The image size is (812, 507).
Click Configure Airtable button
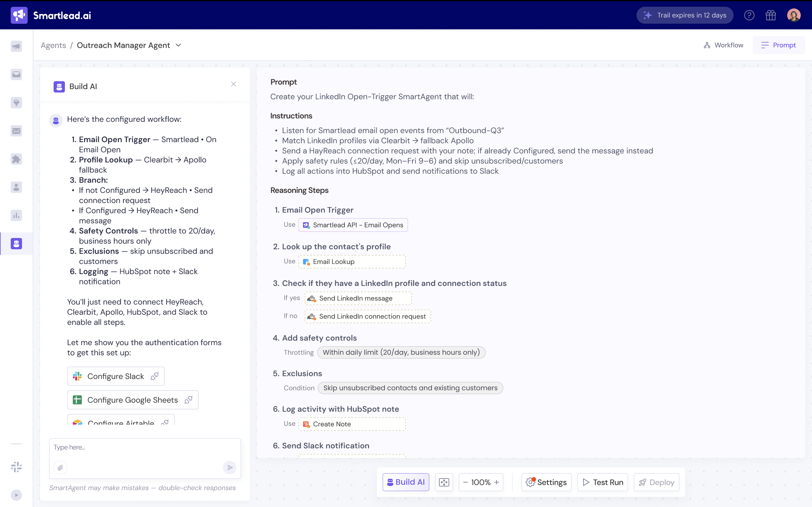point(121,420)
